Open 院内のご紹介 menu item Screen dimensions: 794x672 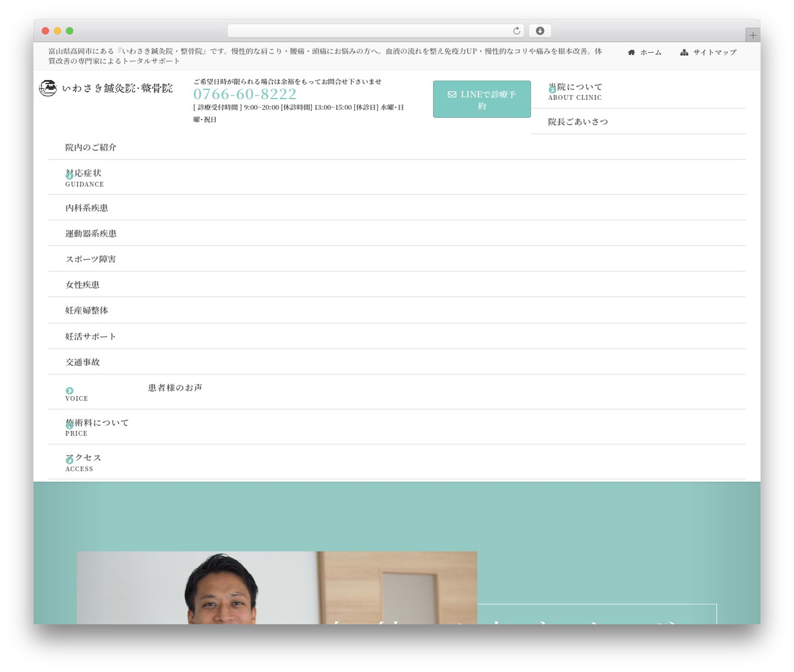pos(397,148)
